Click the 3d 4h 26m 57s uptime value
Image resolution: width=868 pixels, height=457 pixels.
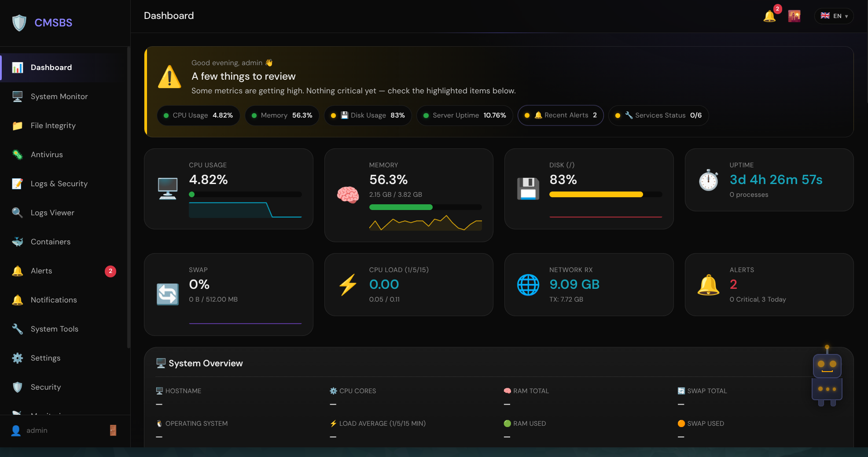tap(776, 180)
